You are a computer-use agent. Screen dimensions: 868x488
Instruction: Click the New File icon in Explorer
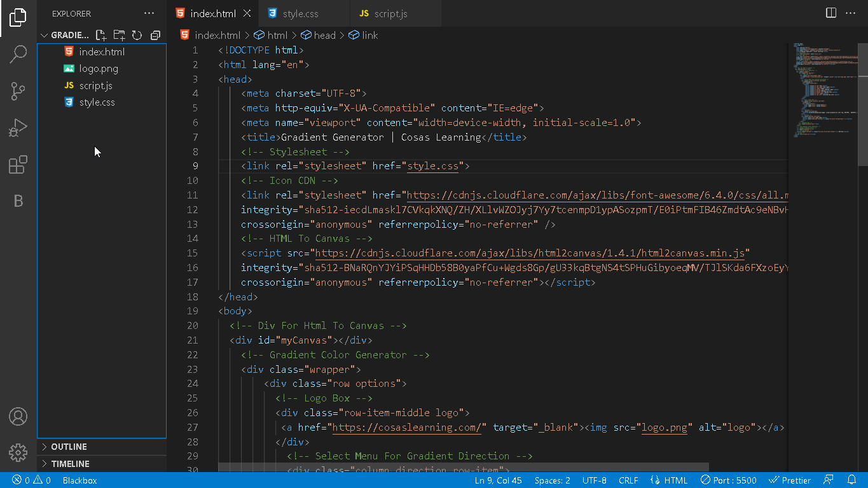click(100, 35)
